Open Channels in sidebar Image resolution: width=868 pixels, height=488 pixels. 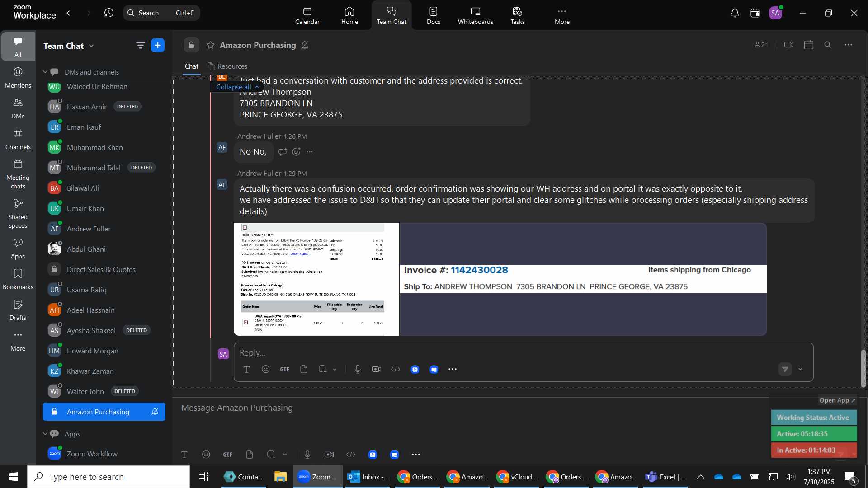(18, 139)
